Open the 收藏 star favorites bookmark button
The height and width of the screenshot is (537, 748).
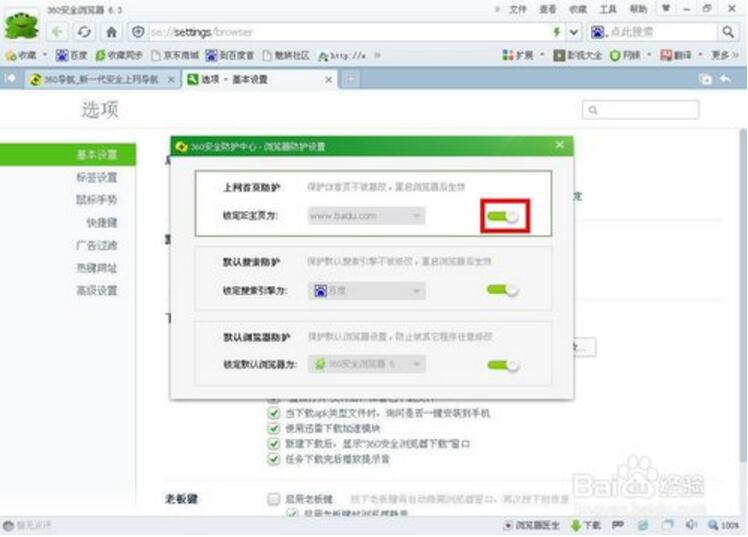21,55
